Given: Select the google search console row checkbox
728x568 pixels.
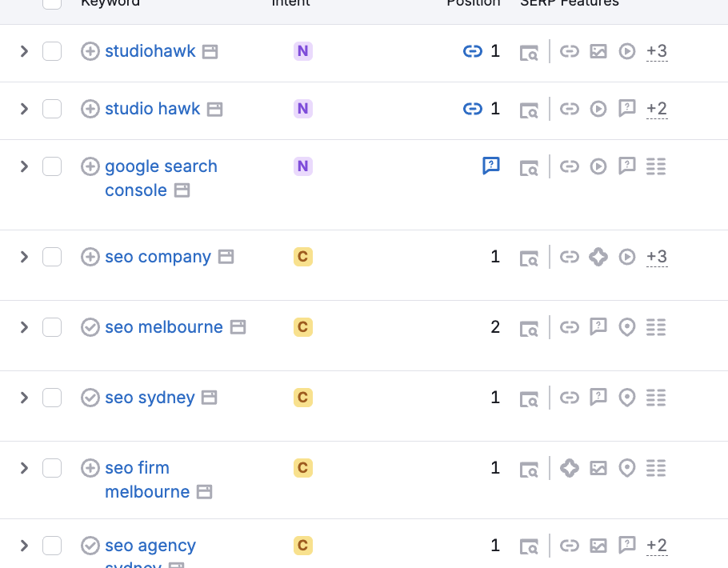Looking at the screenshot, I should point(52,166).
